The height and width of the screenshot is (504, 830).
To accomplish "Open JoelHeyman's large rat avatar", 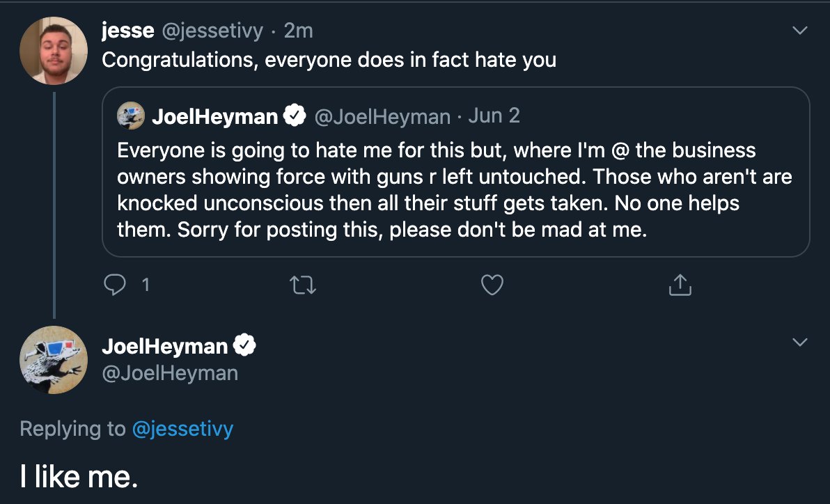I will (x=54, y=360).
